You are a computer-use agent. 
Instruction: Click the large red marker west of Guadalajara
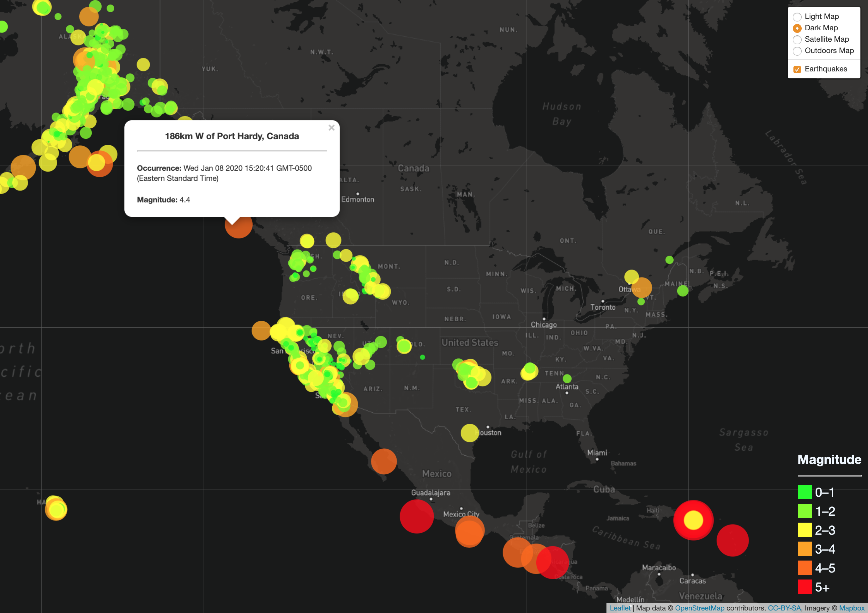point(417,517)
